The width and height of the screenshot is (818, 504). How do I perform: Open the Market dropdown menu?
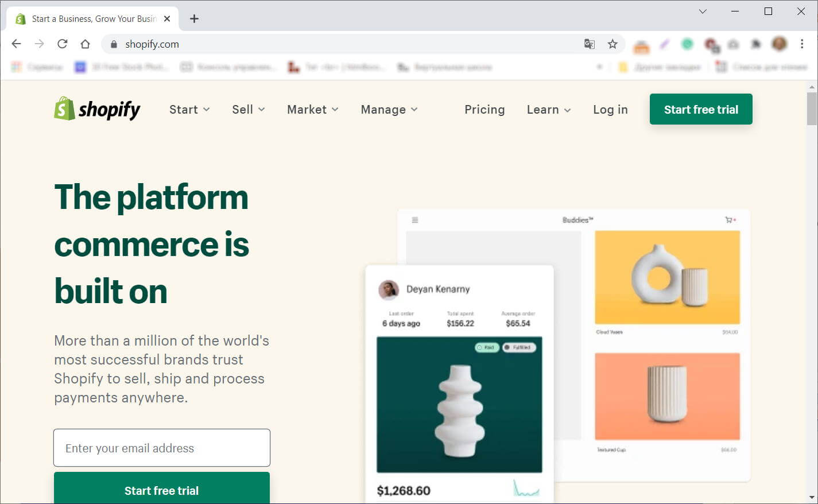point(312,110)
